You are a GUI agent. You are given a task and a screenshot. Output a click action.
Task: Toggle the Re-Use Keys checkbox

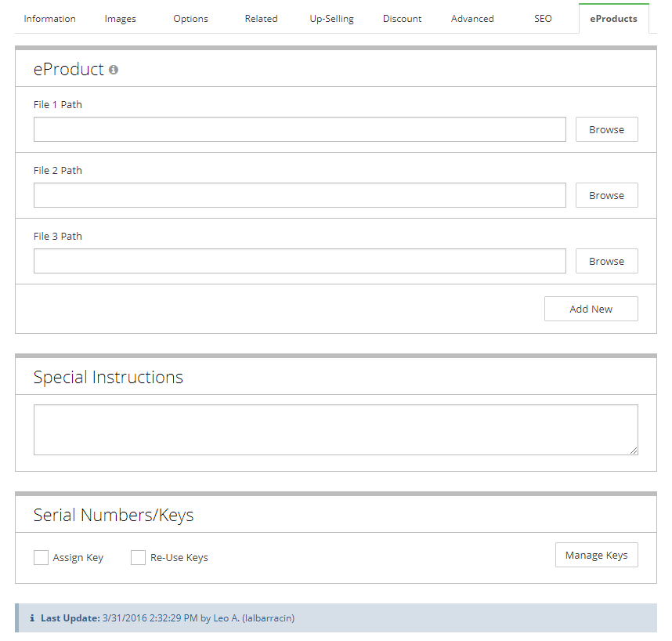pos(138,557)
